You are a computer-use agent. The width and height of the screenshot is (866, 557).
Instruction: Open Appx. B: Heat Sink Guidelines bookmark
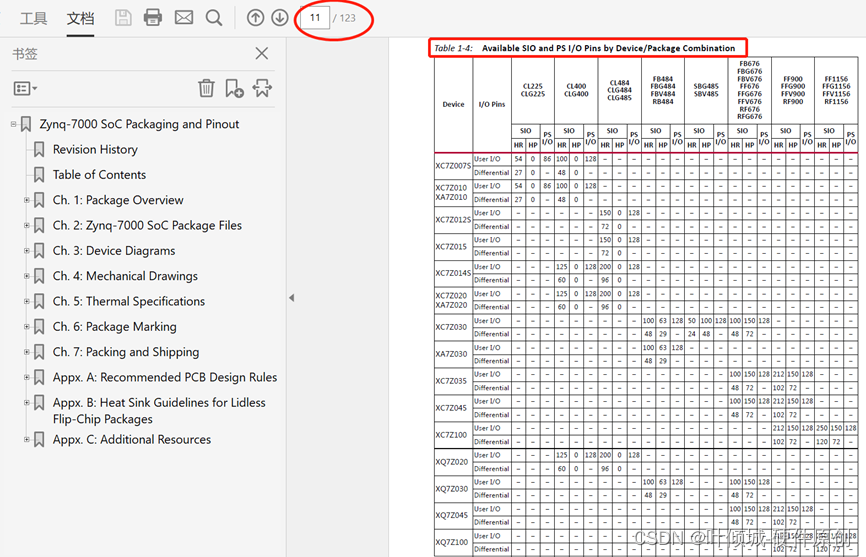pos(159,411)
